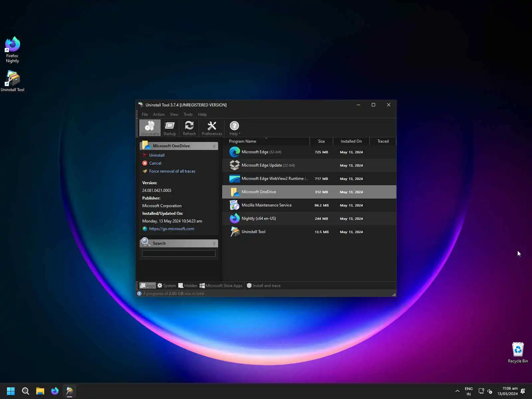This screenshot has height=399, width=532.
Task: Open the View menu
Action: coord(174,114)
